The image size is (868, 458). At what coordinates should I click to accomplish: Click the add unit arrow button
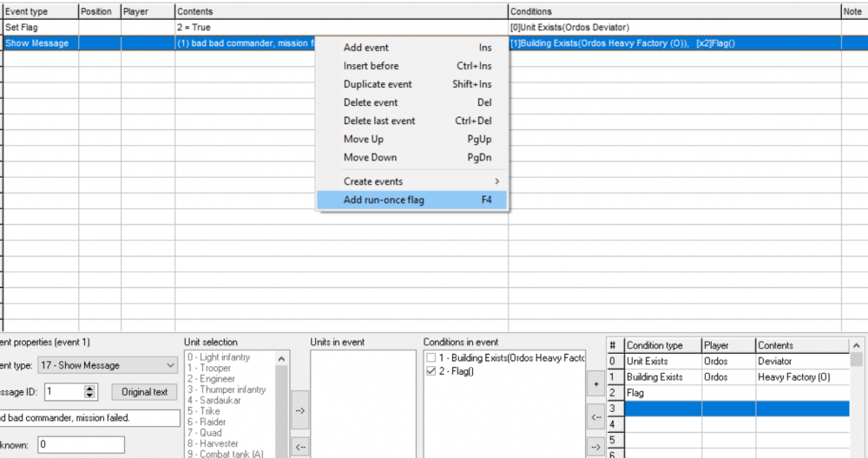(299, 410)
